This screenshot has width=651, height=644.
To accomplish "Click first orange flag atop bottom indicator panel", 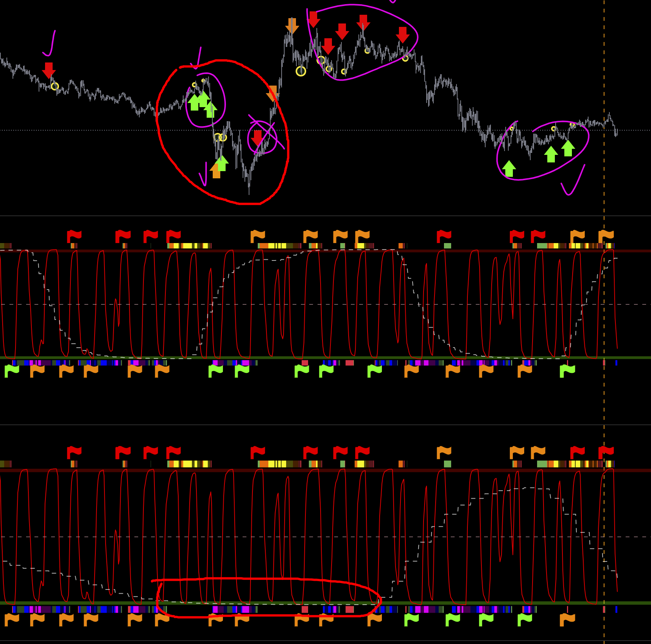I will [x=444, y=452].
